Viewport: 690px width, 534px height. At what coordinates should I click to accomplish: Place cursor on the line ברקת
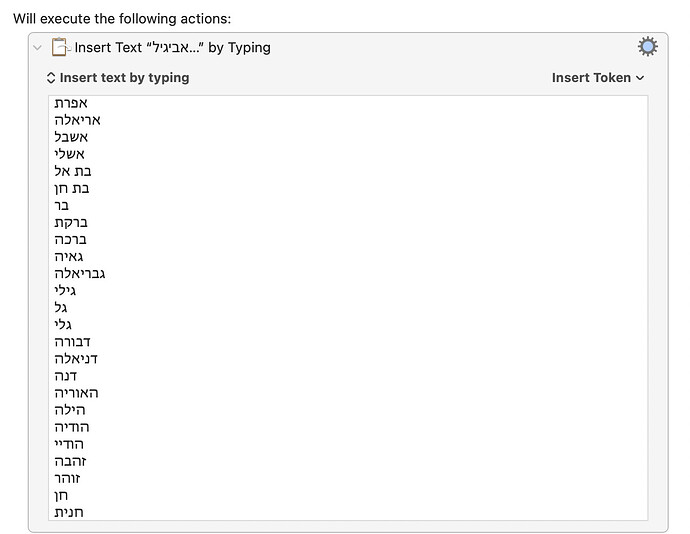[71, 223]
